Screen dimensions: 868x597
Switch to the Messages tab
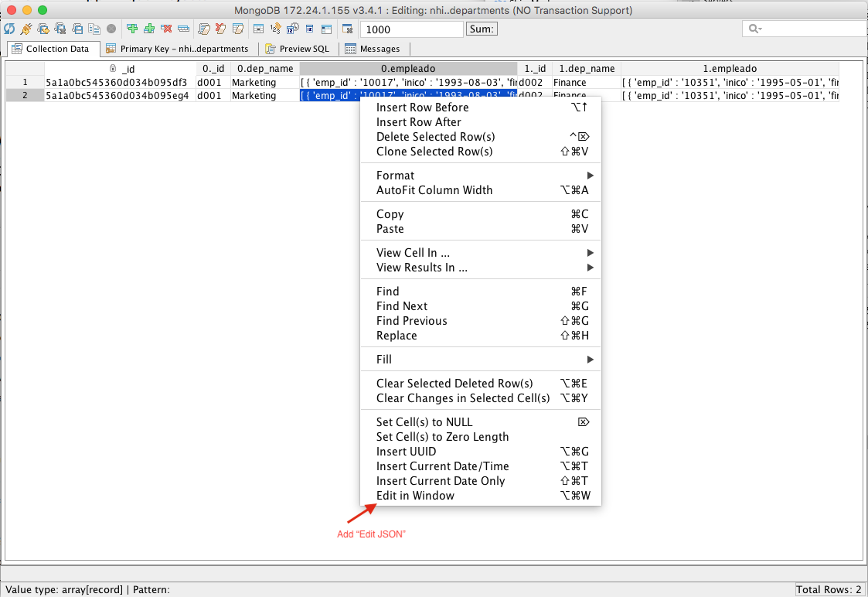point(373,49)
